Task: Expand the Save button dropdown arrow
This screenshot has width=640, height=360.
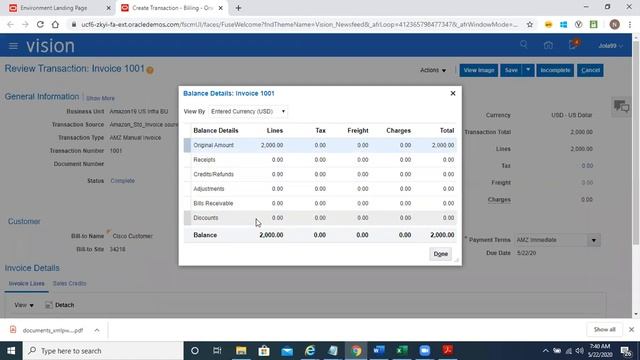Action: coord(528,70)
